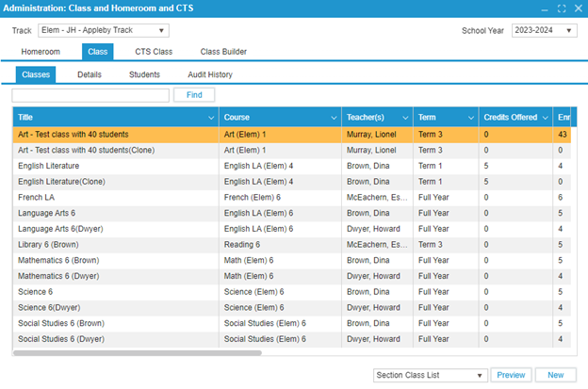The image size is (588, 389).
Task: Open the Course column filter arrow
Action: (x=333, y=118)
